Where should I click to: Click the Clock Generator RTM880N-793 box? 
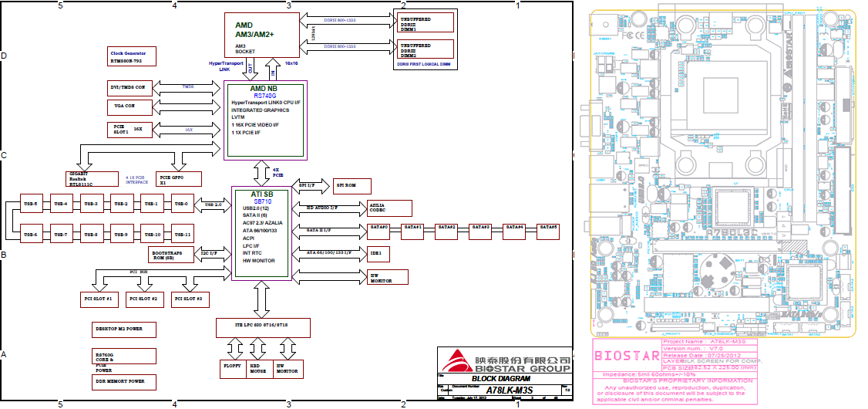[133, 56]
